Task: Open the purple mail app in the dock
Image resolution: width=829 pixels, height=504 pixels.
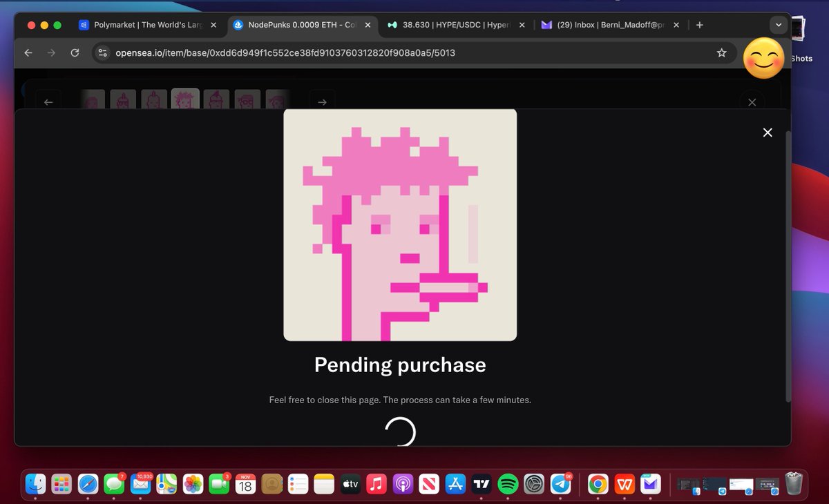Action: coord(651,485)
